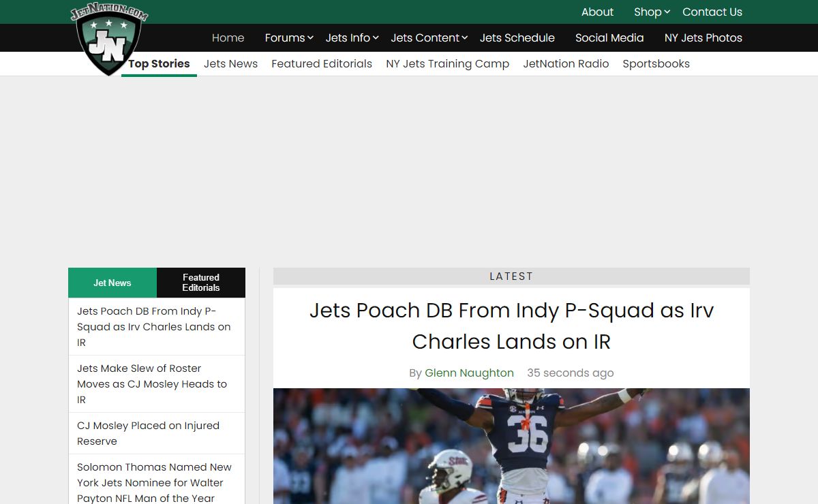View author Glenn Naughton's profile
The image size is (818, 504).
pyautogui.click(x=469, y=373)
